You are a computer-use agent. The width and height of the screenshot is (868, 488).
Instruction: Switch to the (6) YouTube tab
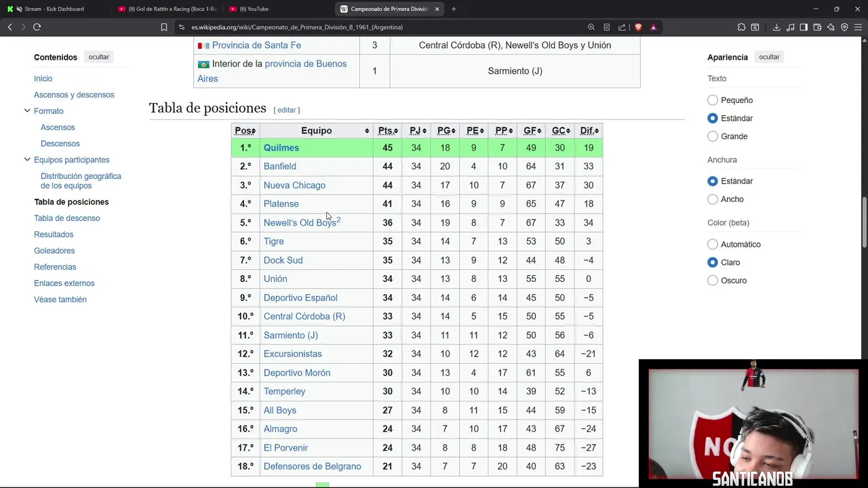click(x=278, y=9)
